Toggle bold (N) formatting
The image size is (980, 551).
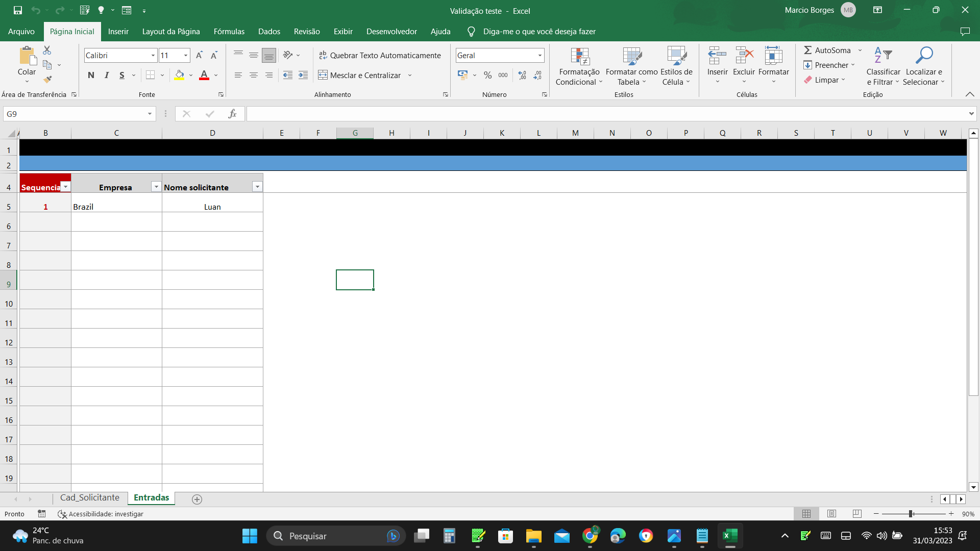click(x=91, y=75)
